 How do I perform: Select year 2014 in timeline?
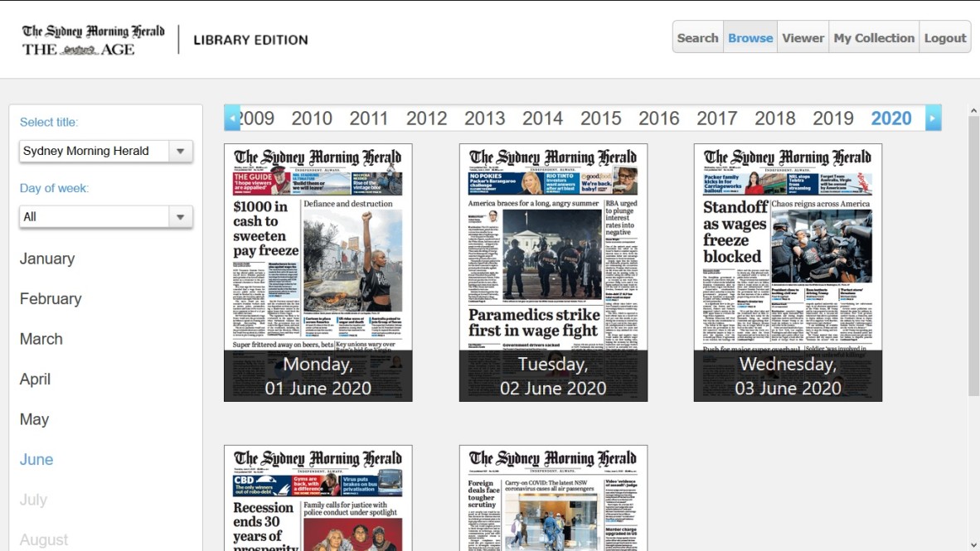click(542, 118)
